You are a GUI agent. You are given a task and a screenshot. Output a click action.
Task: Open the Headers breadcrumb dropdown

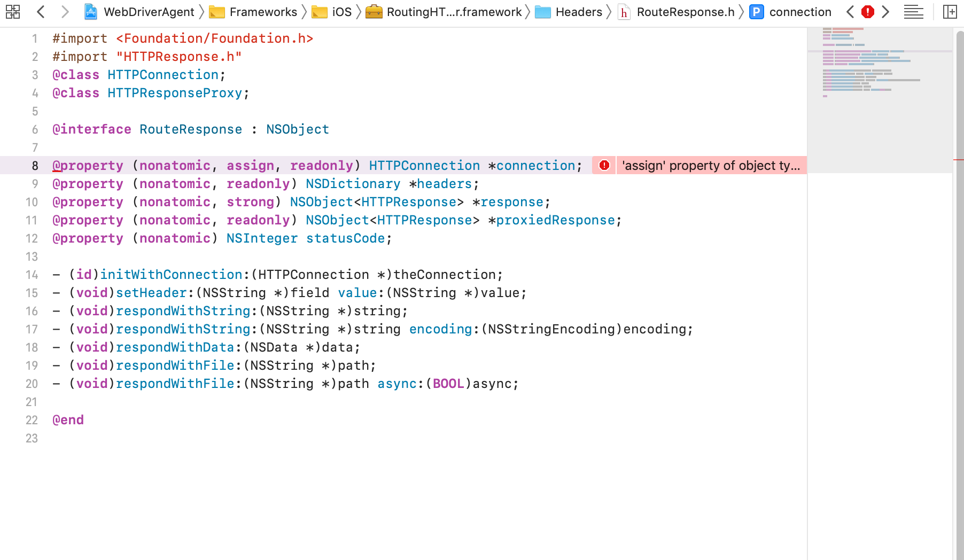579,12
